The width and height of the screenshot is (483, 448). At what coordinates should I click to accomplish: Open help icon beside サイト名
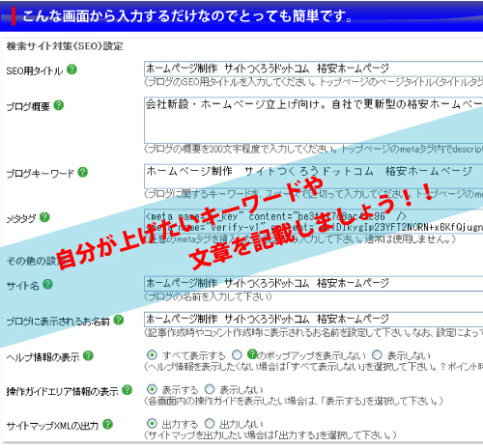click(47, 284)
